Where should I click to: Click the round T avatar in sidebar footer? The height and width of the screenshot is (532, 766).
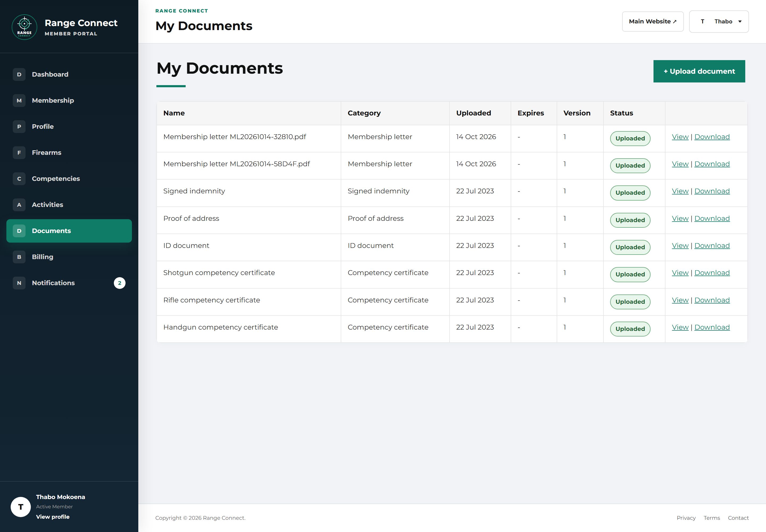point(21,507)
